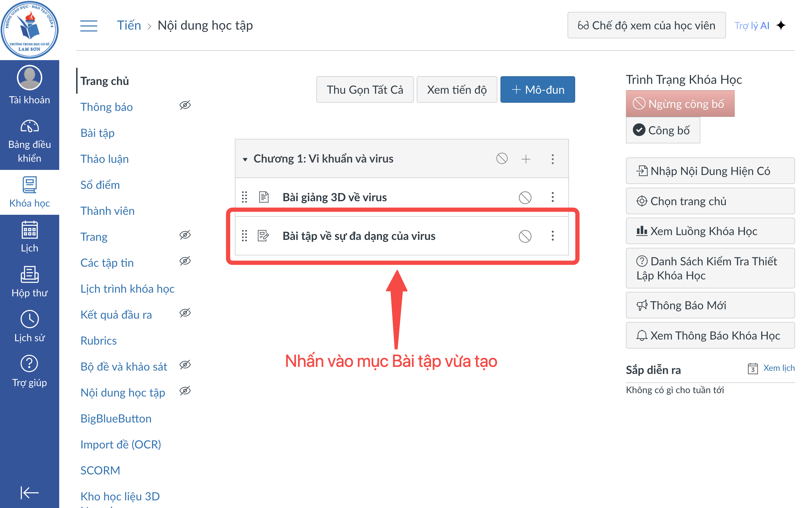Click Xem Luồng Khóa Học button

[x=710, y=231]
